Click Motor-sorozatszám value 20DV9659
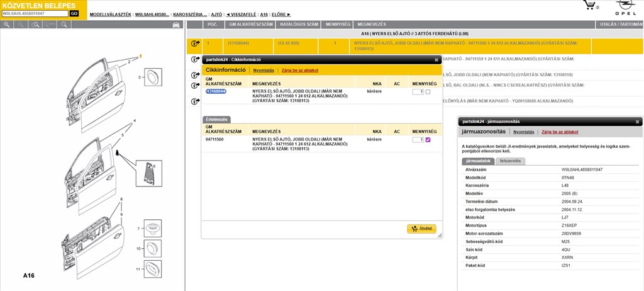Screen dimensions: 644x291 pyautogui.click(x=571, y=234)
